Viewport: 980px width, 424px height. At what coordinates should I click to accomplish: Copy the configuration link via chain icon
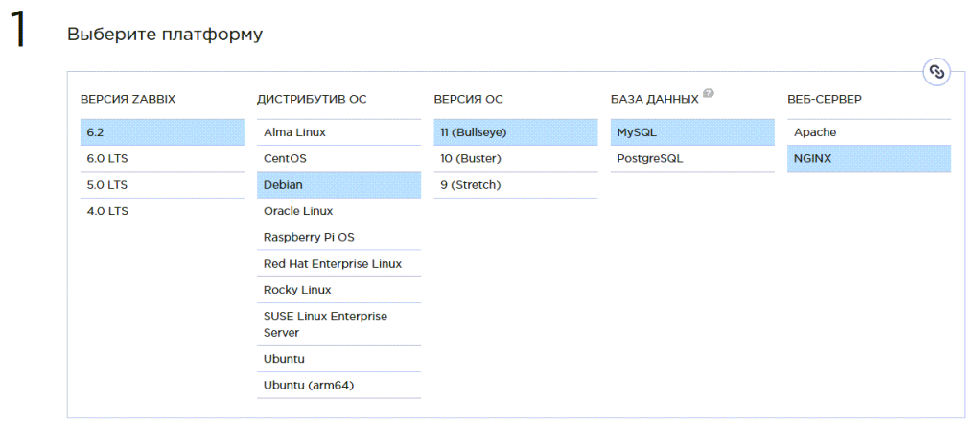click(x=936, y=72)
